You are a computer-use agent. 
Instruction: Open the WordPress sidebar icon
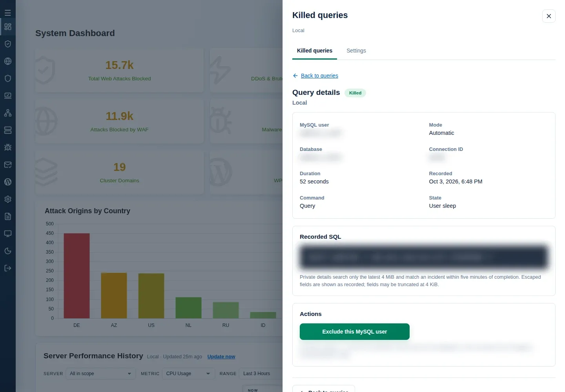click(8, 182)
